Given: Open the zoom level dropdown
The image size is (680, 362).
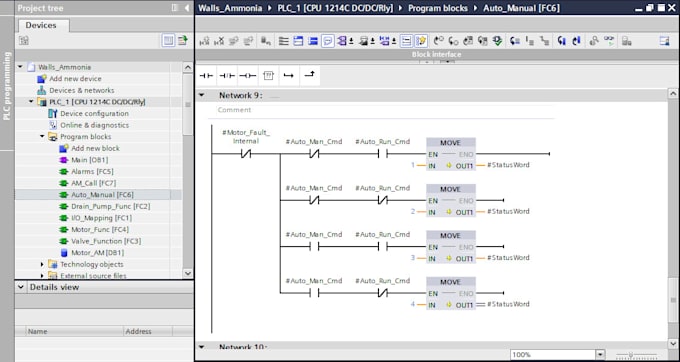Looking at the screenshot, I should point(600,355).
